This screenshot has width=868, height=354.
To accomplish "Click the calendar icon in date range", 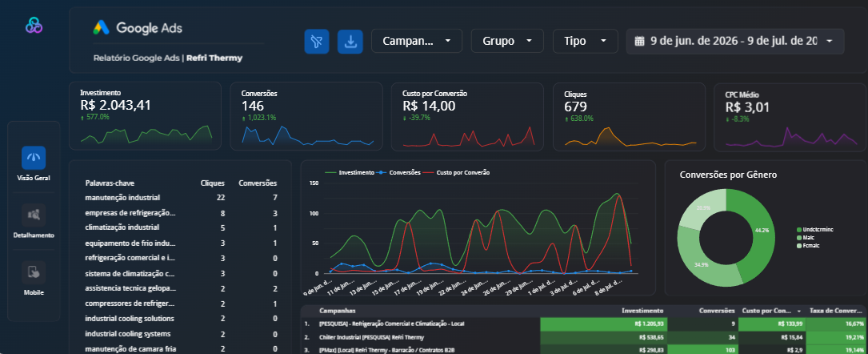I will pyautogui.click(x=639, y=41).
